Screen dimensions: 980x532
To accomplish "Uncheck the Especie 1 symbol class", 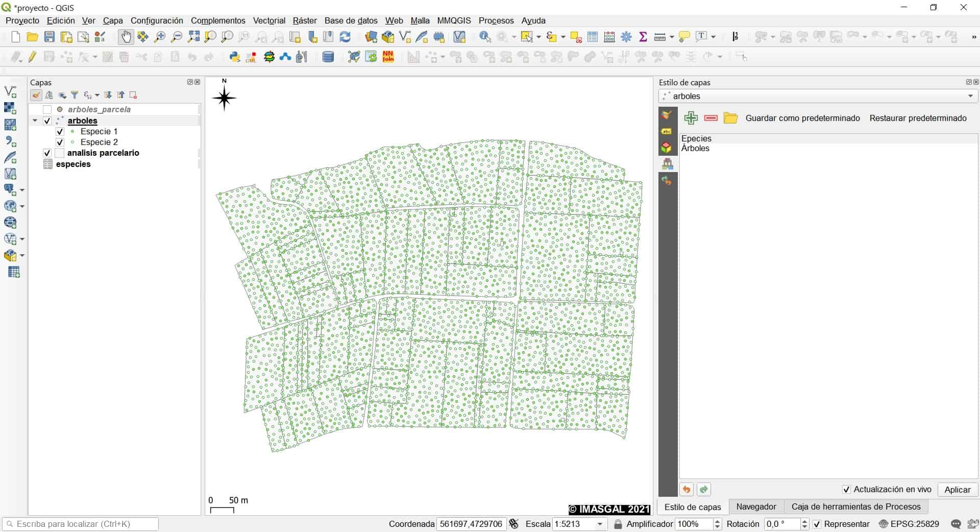I will (x=60, y=132).
